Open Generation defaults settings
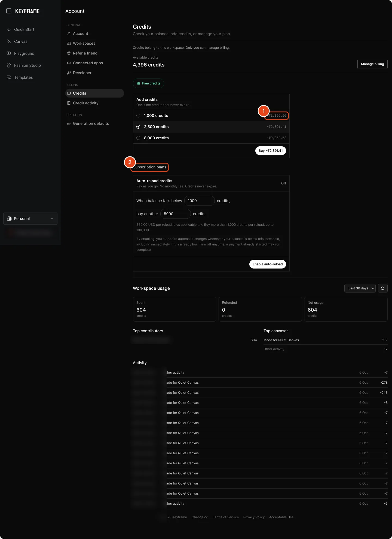The image size is (392, 539). point(95,123)
